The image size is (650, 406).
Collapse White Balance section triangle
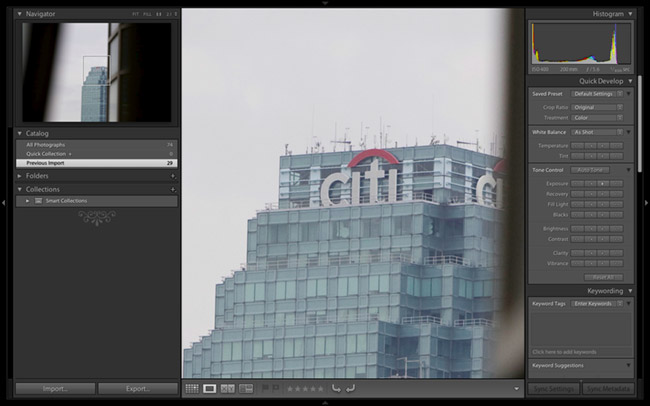[x=629, y=132]
